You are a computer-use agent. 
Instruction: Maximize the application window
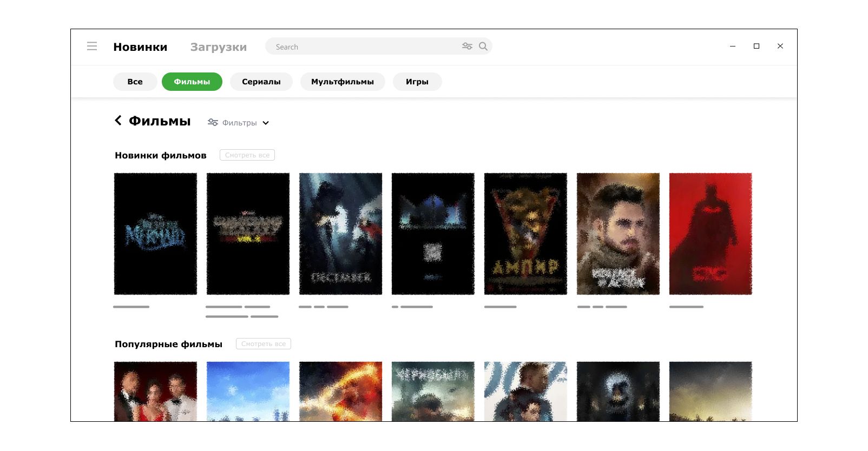(757, 46)
